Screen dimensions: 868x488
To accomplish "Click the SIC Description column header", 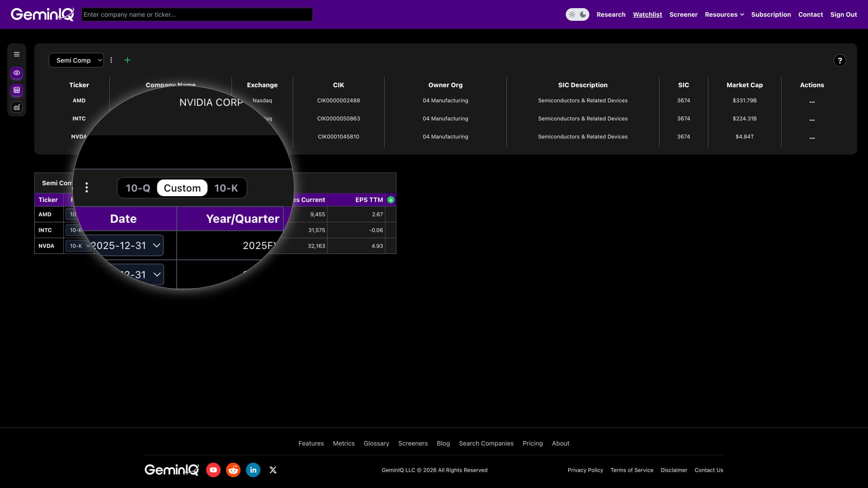I will point(583,85).
